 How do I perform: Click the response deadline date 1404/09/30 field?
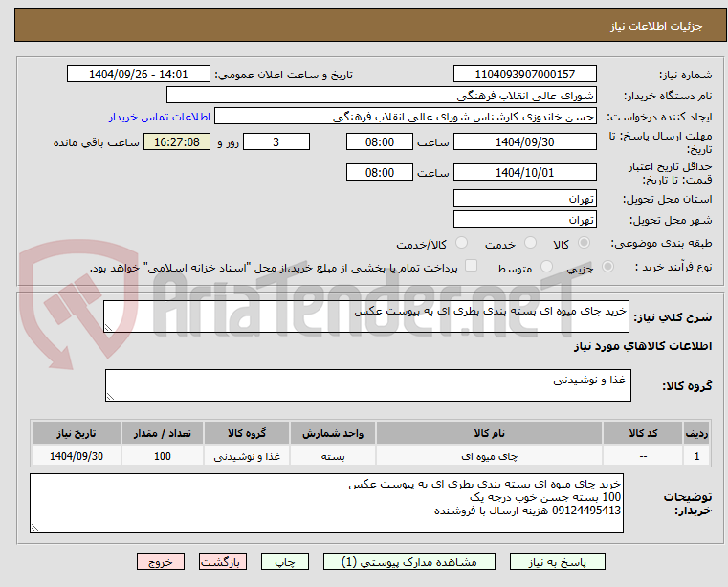pos(524,142)
